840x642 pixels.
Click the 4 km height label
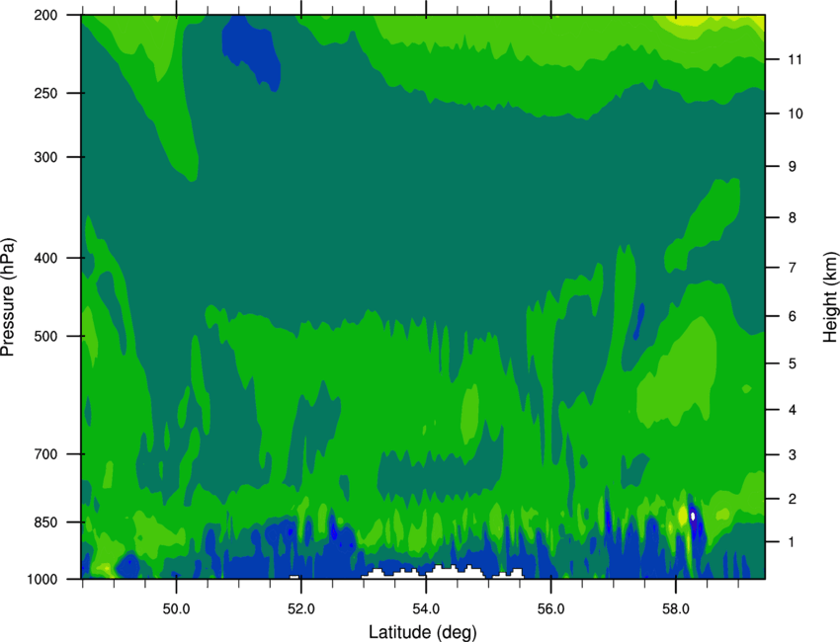tap(793, 410)
